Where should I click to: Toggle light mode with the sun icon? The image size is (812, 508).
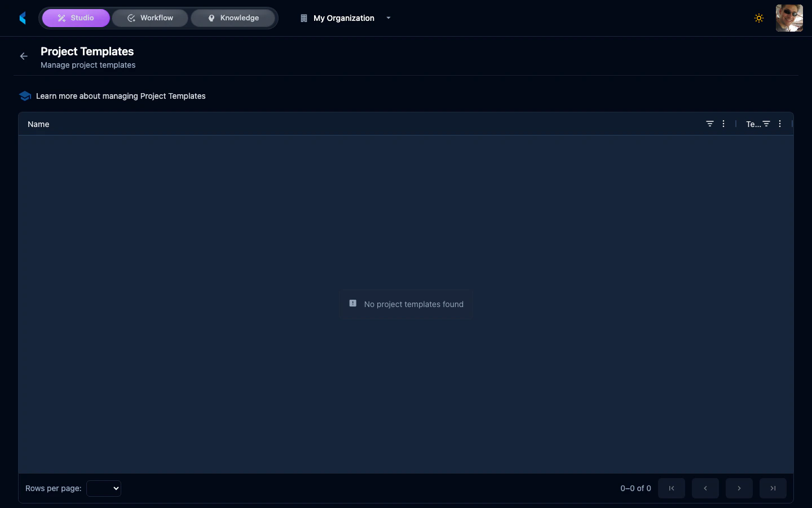click(x=759, y=18)
